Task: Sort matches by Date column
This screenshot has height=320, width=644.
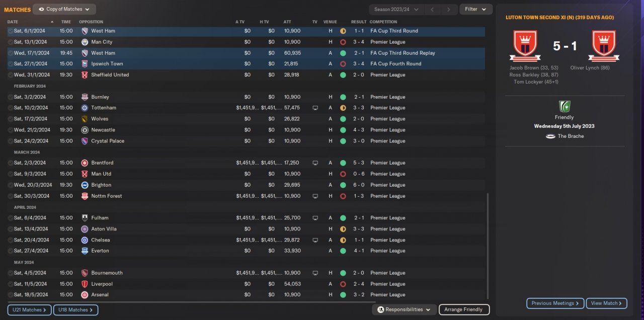Action: [13, 22]
